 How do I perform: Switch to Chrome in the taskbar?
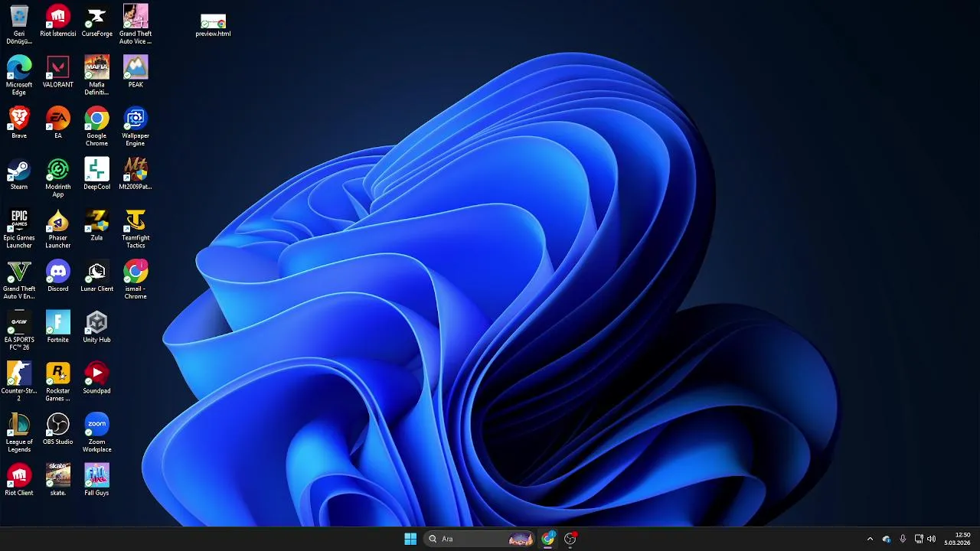(548, 539)
